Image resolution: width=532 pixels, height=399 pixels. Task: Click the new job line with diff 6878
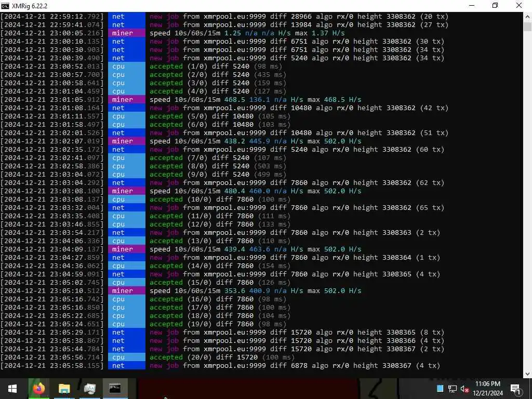point(220,366)
